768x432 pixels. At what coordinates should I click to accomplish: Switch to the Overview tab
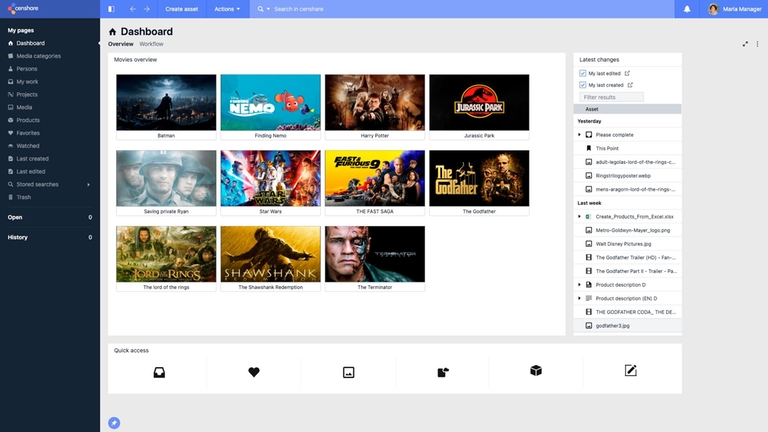120,44
